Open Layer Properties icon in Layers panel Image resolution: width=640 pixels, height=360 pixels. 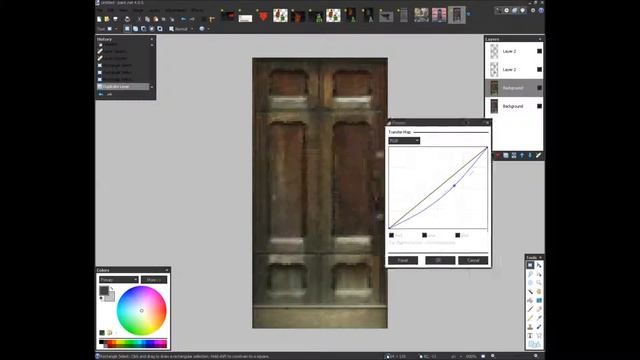point(538,156)
